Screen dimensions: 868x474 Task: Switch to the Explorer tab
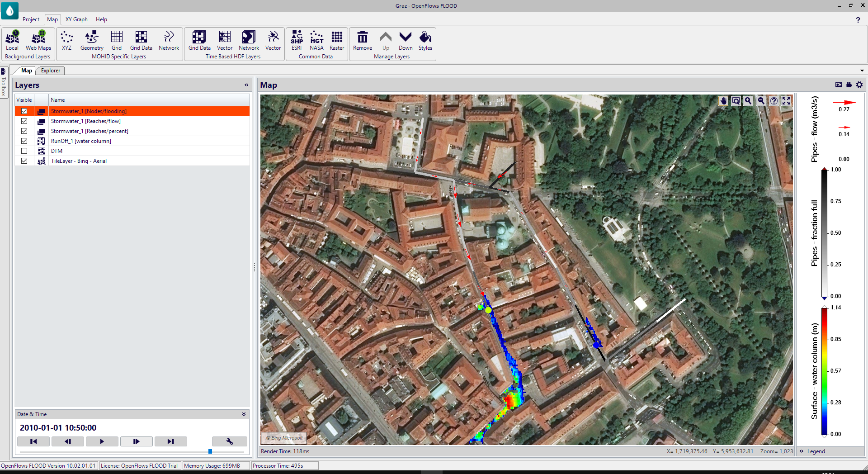tap(51, 71)
